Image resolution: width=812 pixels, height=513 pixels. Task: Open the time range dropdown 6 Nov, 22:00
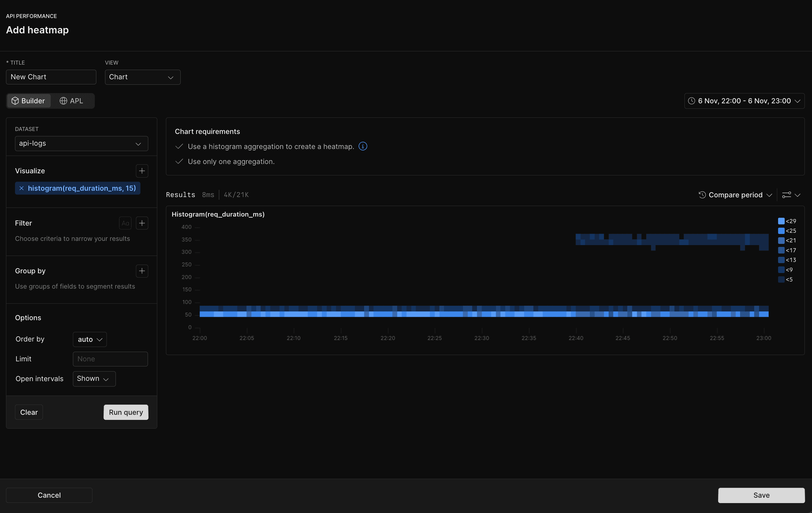(x=744, y=101)
